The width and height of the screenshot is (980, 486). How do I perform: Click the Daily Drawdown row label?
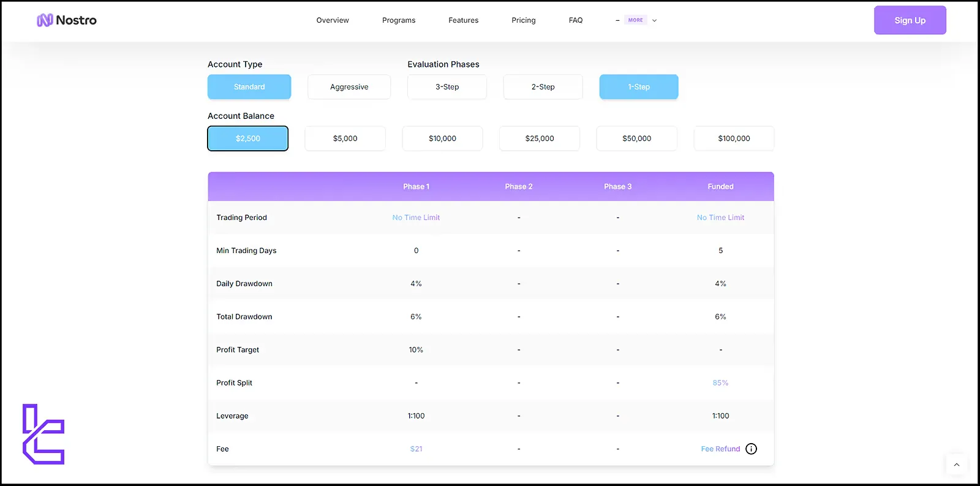(244, 284)
